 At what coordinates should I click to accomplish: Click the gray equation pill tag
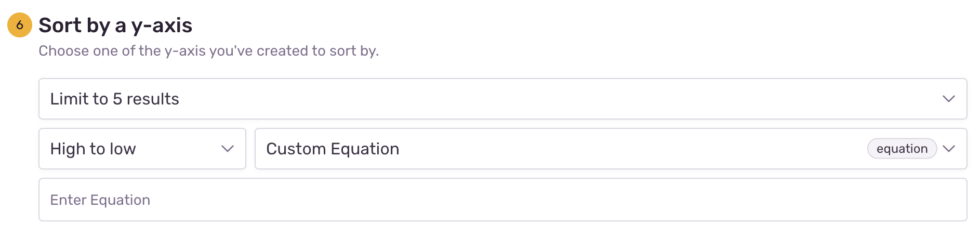pos(902,149)
